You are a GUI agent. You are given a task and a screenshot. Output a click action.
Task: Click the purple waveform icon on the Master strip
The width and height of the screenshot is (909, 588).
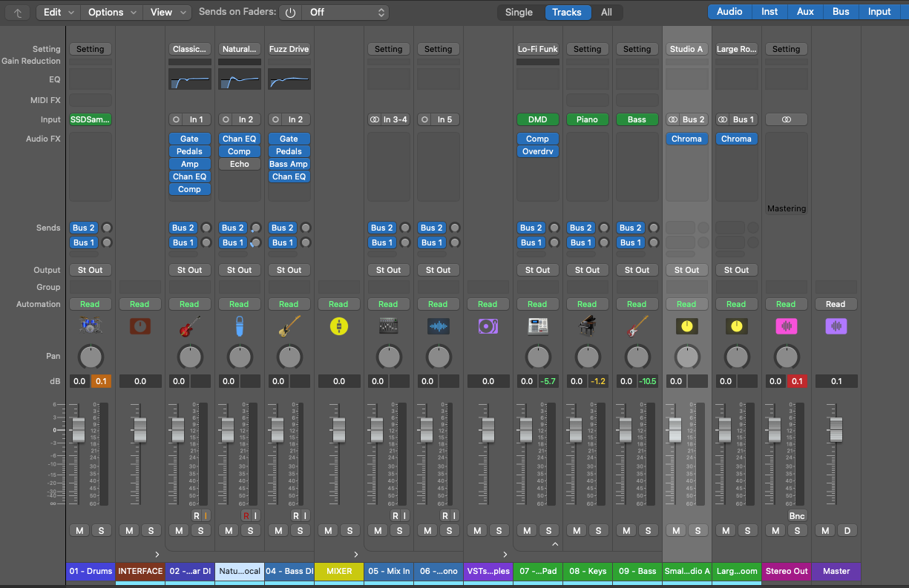[836, 326]
